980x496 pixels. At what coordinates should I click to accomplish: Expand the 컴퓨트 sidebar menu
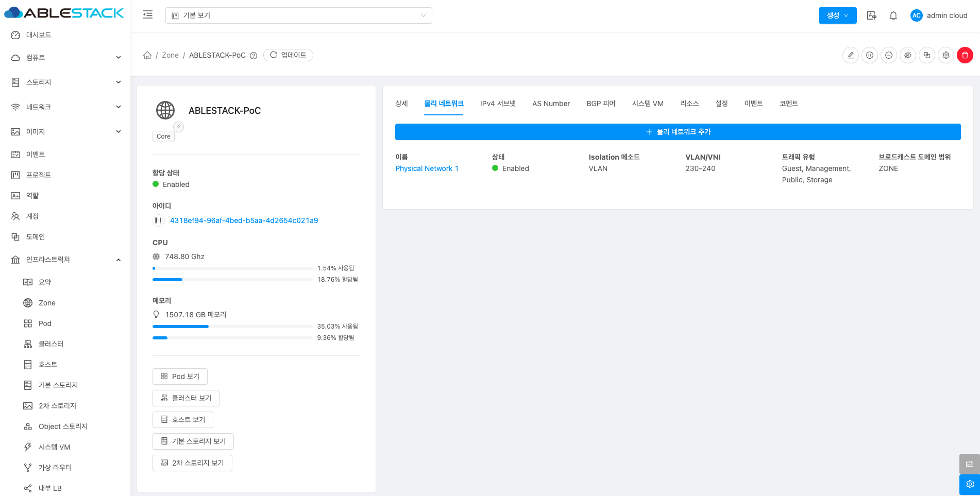pos(65,58)
